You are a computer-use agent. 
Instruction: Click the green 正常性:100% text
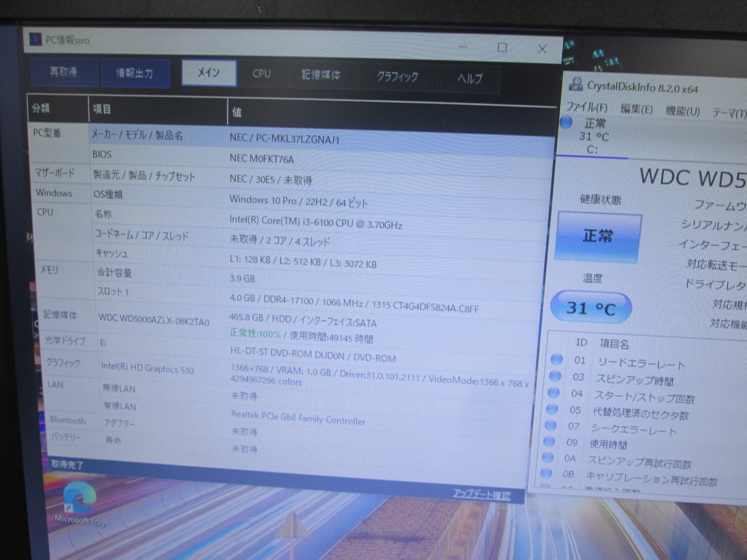[255, 334]
